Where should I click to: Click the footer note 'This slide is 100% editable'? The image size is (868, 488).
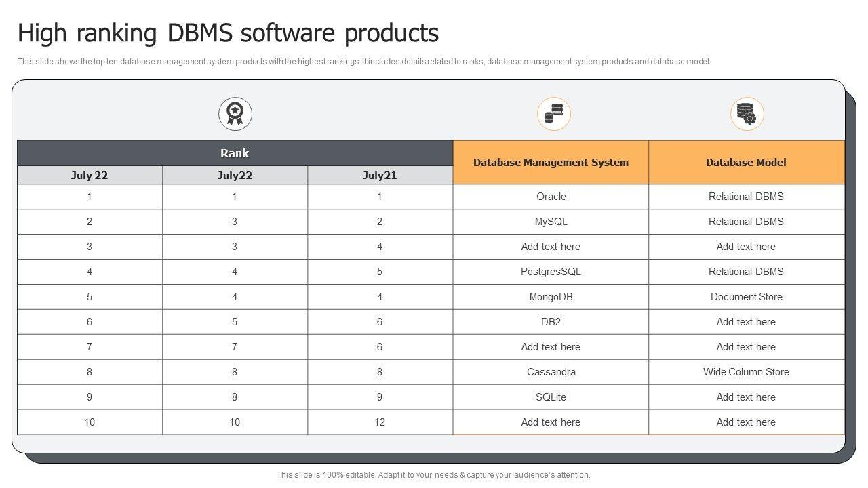(433, 475)
